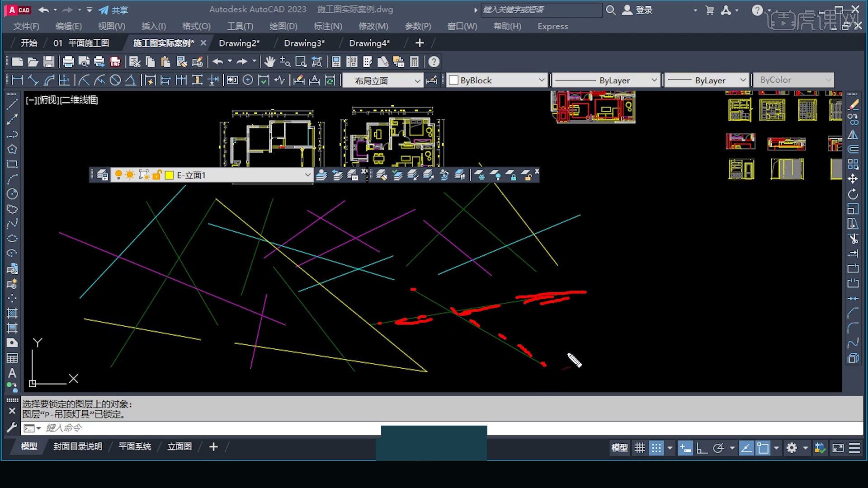Click the Express menu item

coord(552,26)
